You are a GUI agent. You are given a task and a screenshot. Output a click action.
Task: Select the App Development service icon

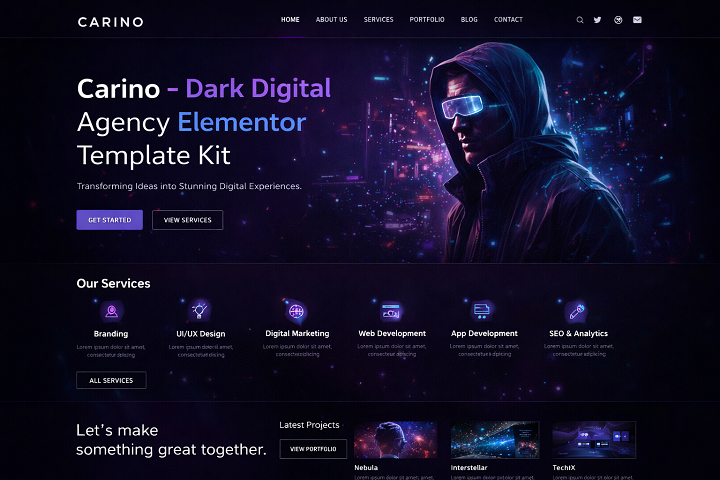click(481, 311)
